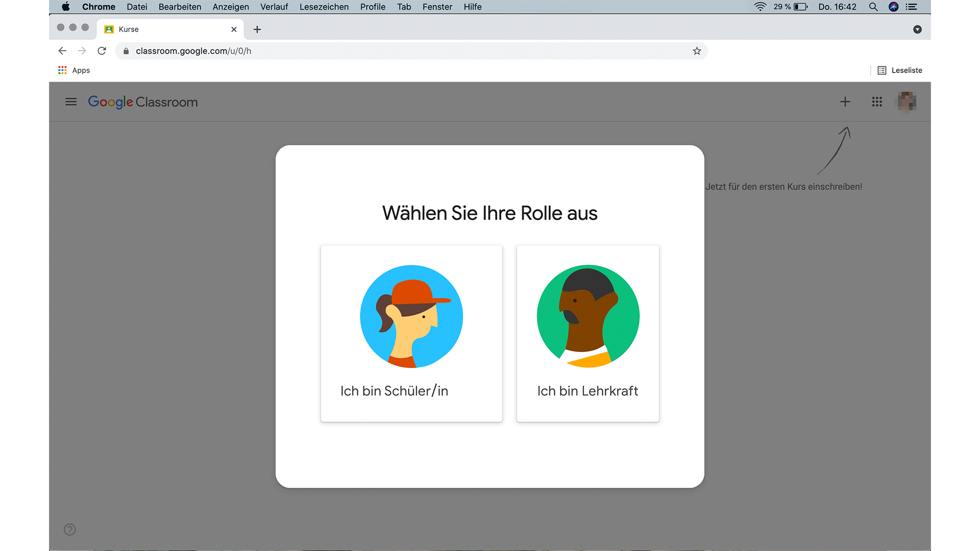Viewport: 980px width, 551px height.
Task: Open the Wi-Fi status menu
Action: [x=759, y=7]
